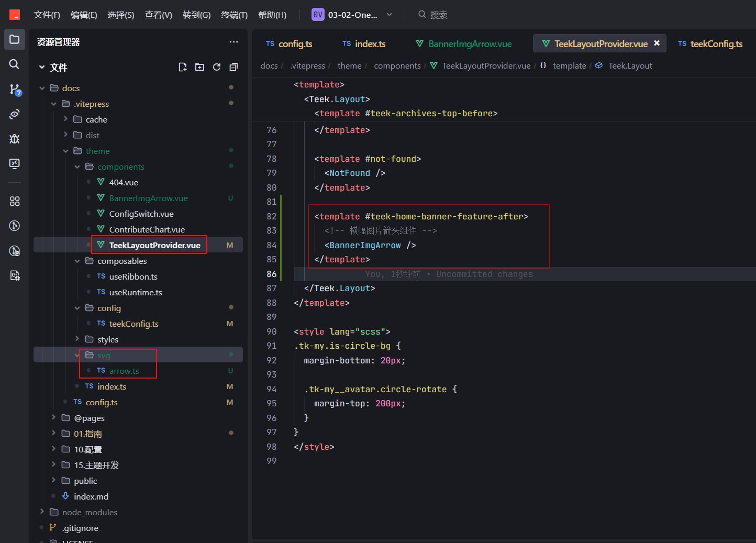The height and width of the screenshot is (543, 756).
Task: Close the TeekLayoutProvider.vue tab
Action: 657,43
